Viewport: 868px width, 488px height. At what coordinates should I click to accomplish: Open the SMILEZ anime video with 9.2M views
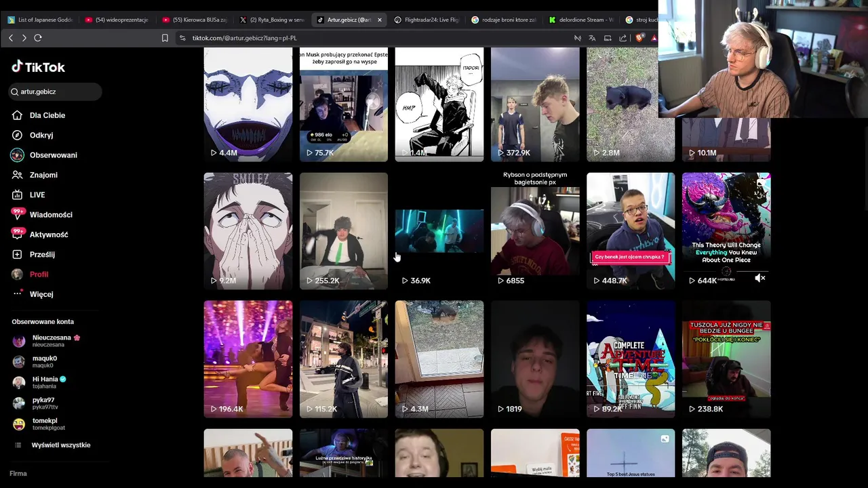248,231
